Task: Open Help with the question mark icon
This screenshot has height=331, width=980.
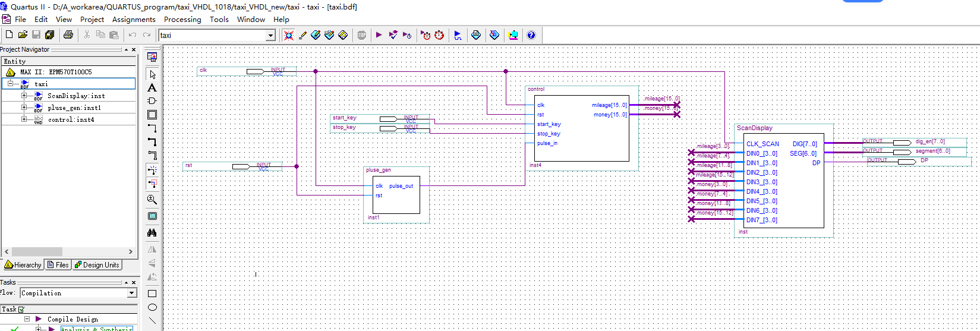Action: 531,35
